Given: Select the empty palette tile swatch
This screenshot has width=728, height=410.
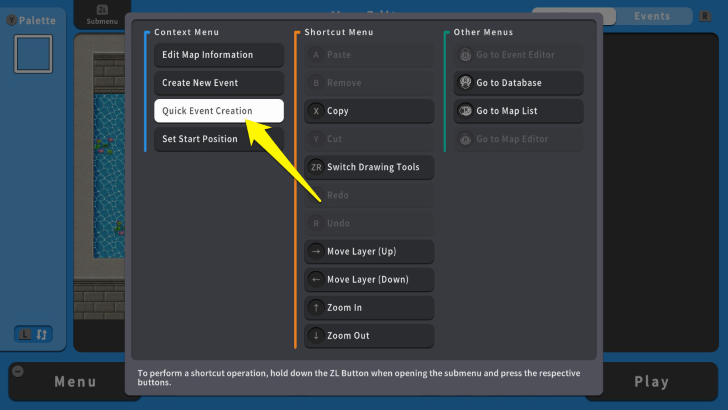Looking at the screenshot, I should [x=33, y=54].
